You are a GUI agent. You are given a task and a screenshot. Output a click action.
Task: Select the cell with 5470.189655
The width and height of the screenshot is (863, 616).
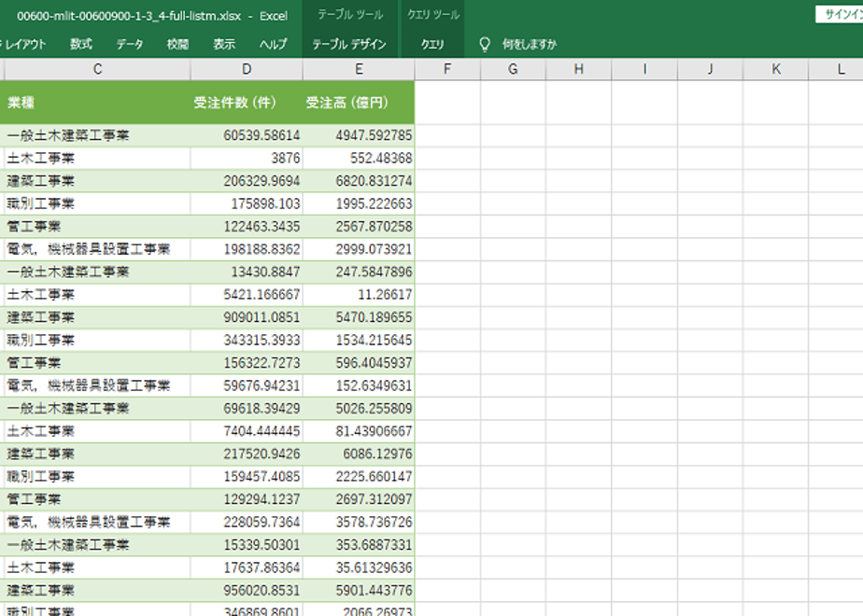pyautogui.click(x=359, y=317)
